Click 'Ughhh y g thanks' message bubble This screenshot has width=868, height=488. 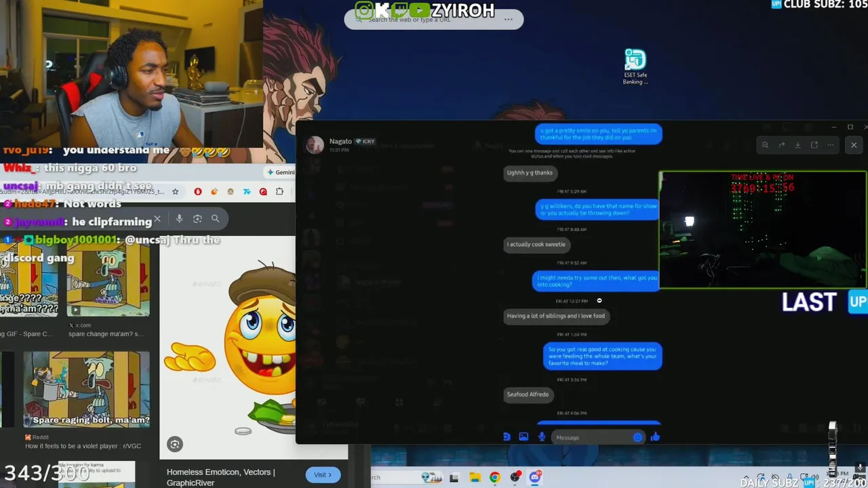coord(530,173)
